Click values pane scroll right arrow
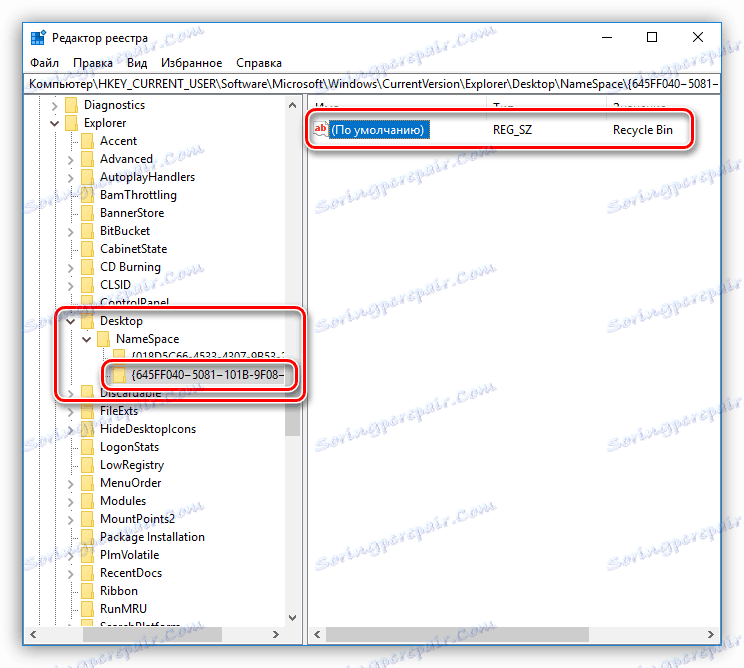 click(x=710, y=634)
